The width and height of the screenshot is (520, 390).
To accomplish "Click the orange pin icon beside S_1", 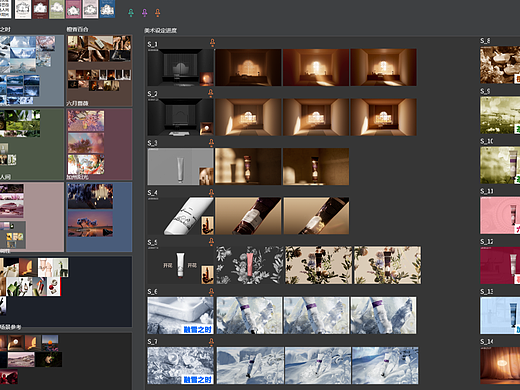I will tap(212, 43).
